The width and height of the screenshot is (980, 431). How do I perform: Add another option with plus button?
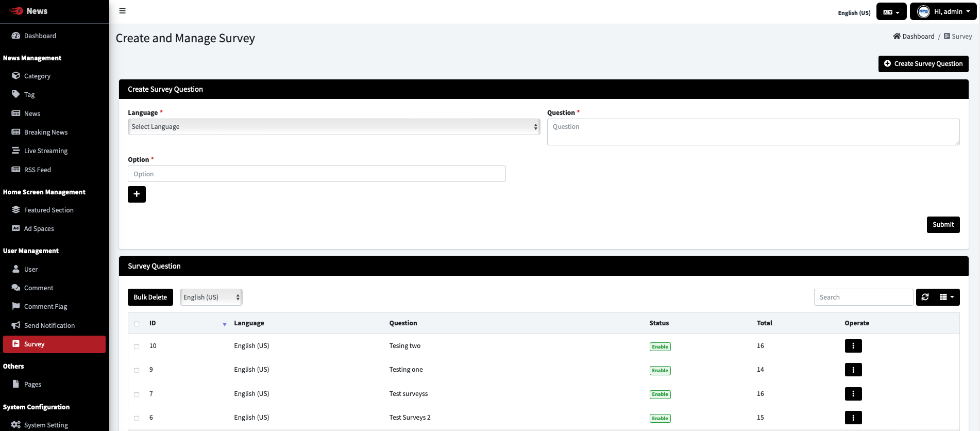[x=137, y=194]
